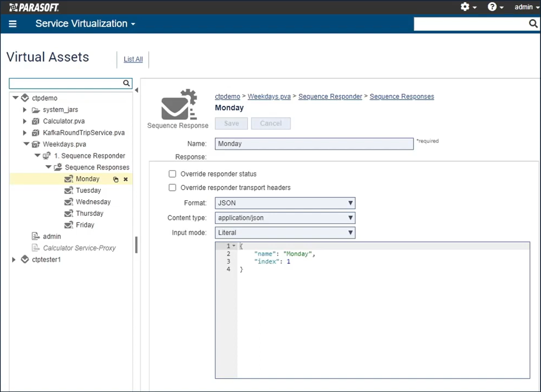Click the Sequence Responder node icon
This screenshot has width=541, height=392.
[x=47, y=156]
